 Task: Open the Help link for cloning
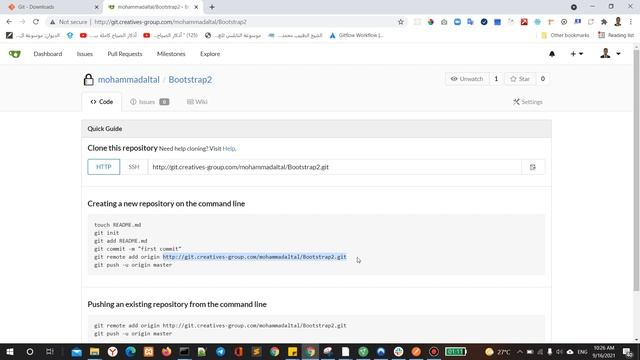tap(229, 149)
